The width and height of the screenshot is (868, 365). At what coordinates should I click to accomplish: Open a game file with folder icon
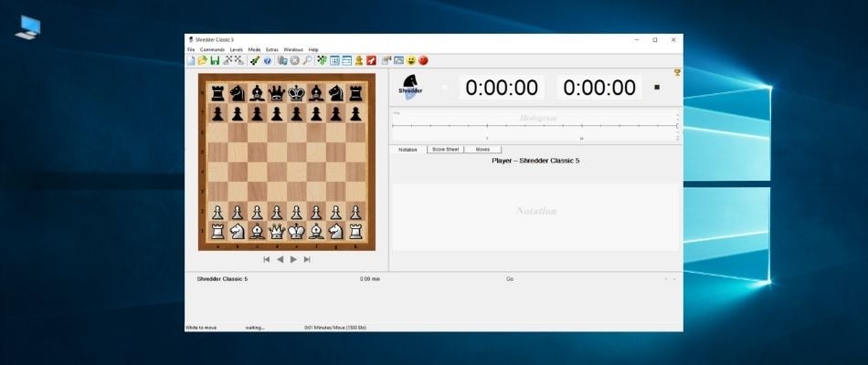click(203, 60)
